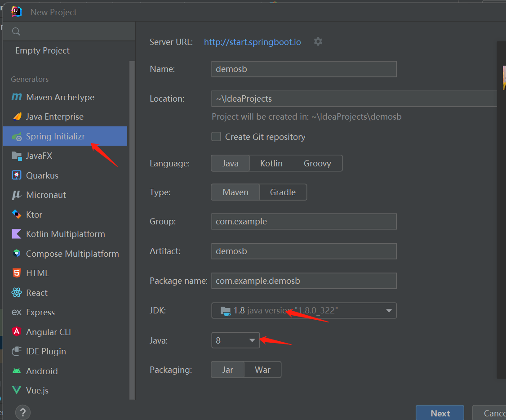The image size is (506, 420).
Task: Open Spring Initializr server settings gear
Action: [318, 41]
